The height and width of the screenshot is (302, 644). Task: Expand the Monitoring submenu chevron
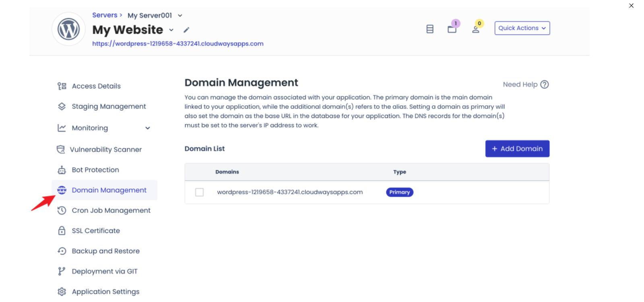pos(148,128)
